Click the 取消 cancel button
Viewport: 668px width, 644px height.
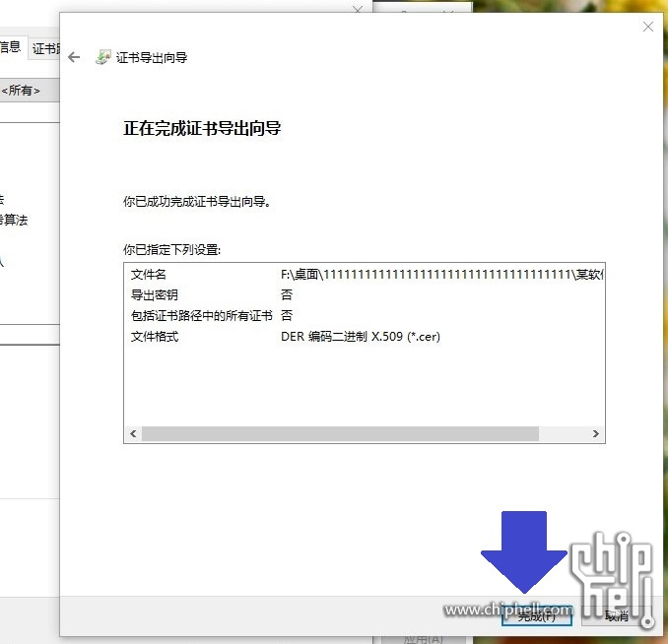[x=617, y=615]
